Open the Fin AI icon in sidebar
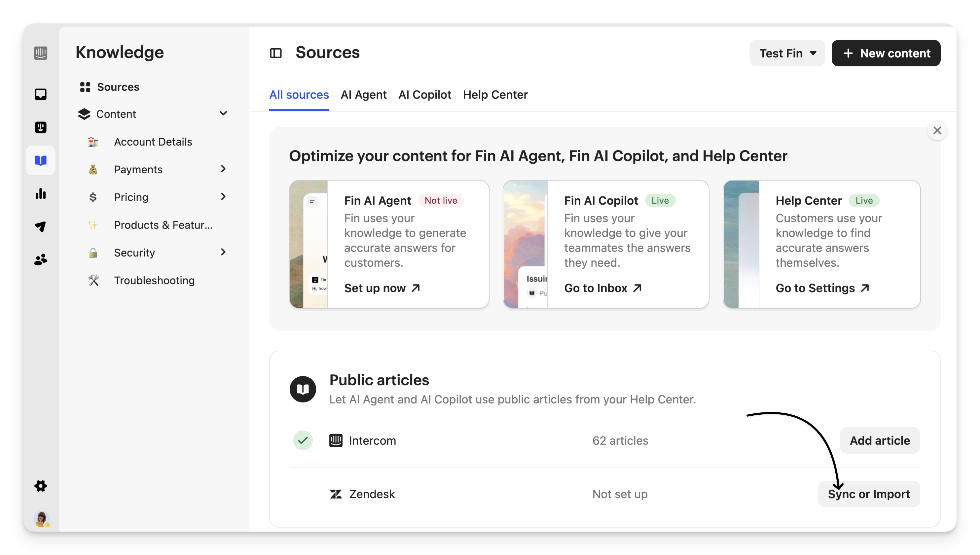Screen dimensions: 980x555 (40, 127)
